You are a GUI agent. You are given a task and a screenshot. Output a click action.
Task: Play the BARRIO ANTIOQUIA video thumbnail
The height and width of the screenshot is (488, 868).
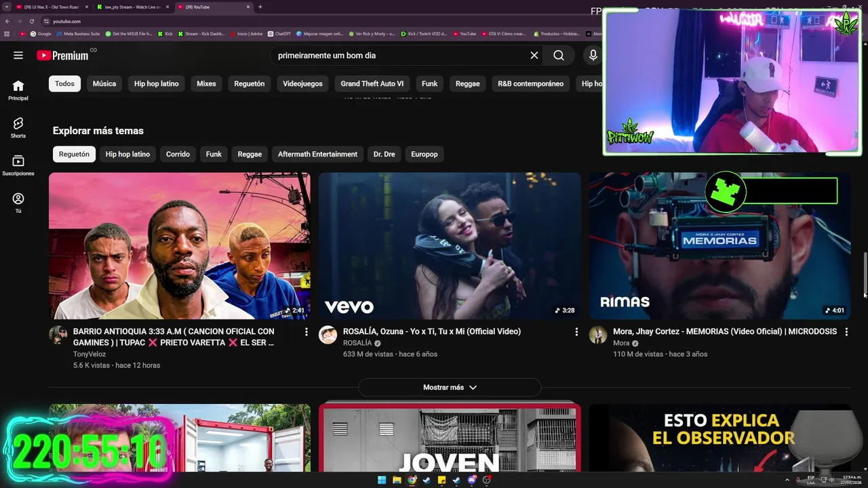click(180, 245)
